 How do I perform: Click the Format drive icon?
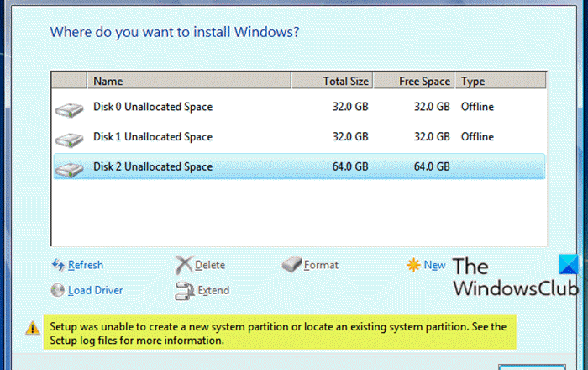(x=292, y=265)
